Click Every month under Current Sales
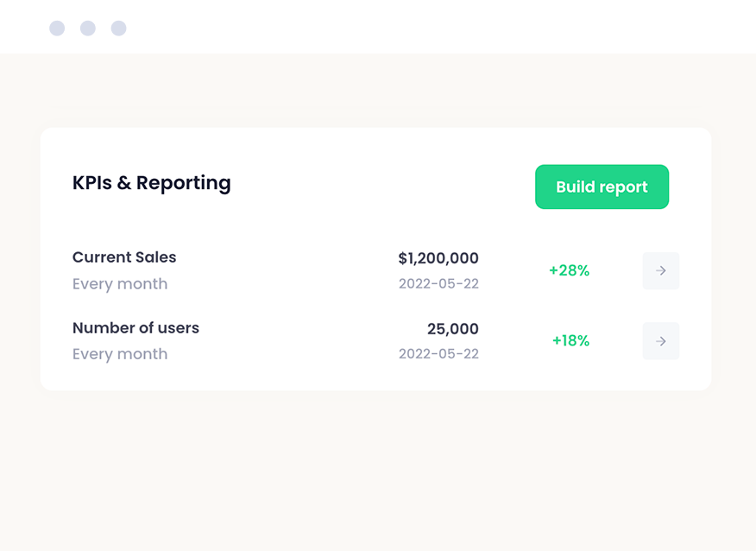 120,284
